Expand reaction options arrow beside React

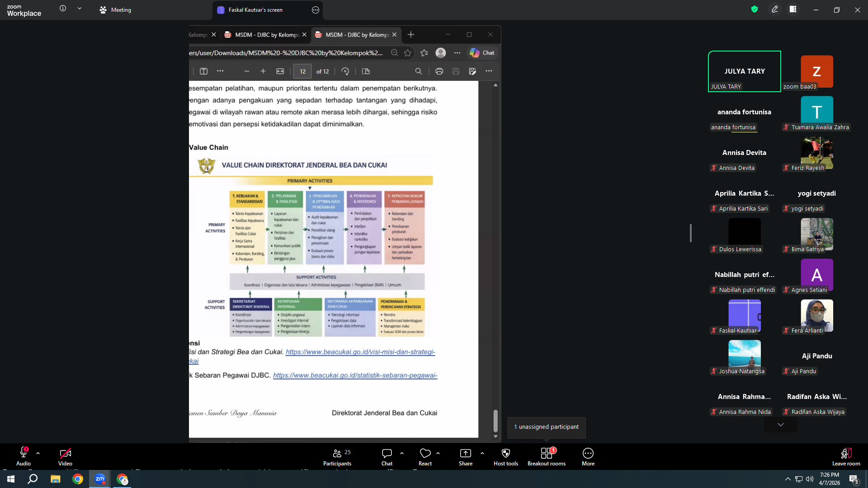(x=438, y=453)
